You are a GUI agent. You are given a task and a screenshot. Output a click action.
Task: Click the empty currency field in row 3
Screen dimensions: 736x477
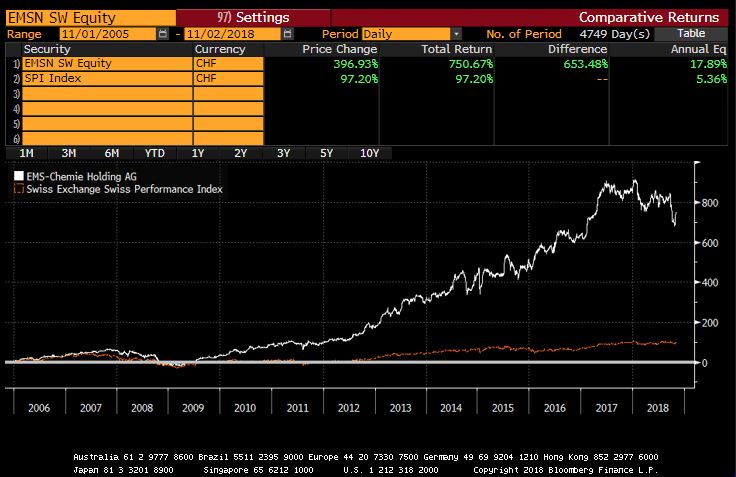pos(228,94)
